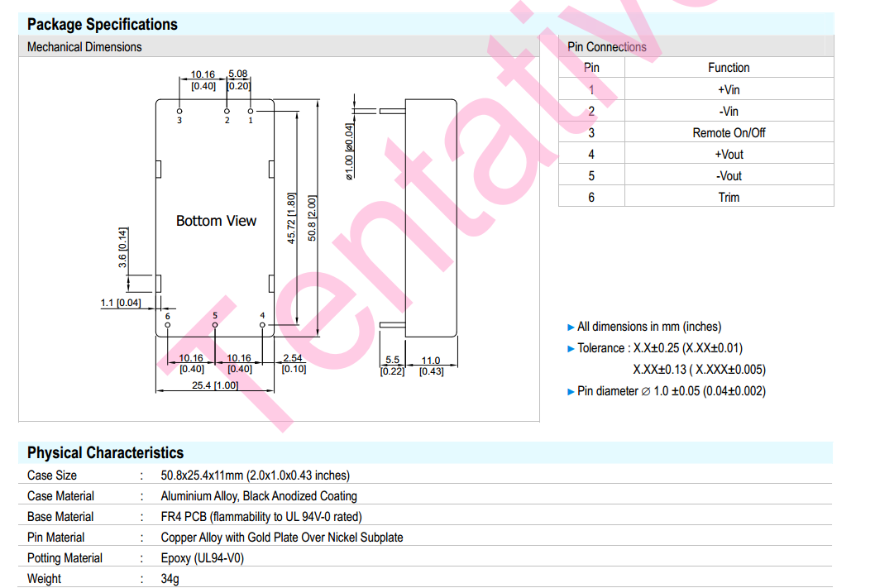This screenshot has width=875, height=588.
Task: Click the blue arrow bullet beside 'All dimensions in mm'
Action: tap(571, 327)
